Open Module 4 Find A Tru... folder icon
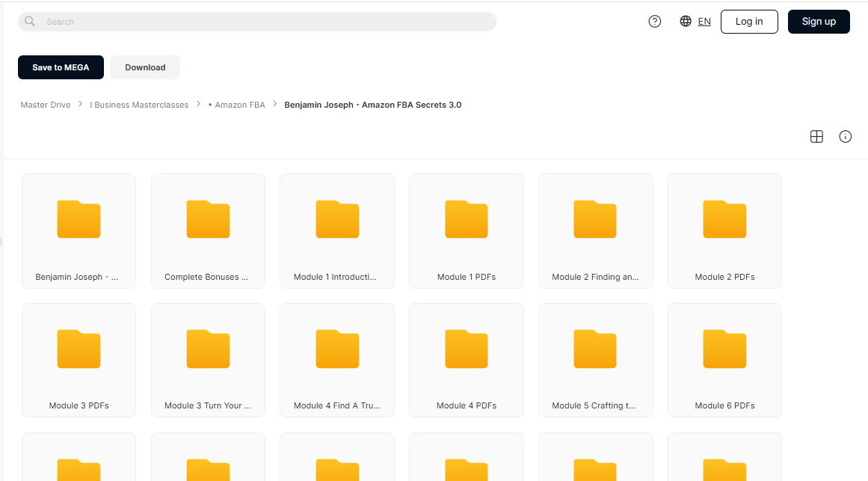 click(x=337, y=349)
